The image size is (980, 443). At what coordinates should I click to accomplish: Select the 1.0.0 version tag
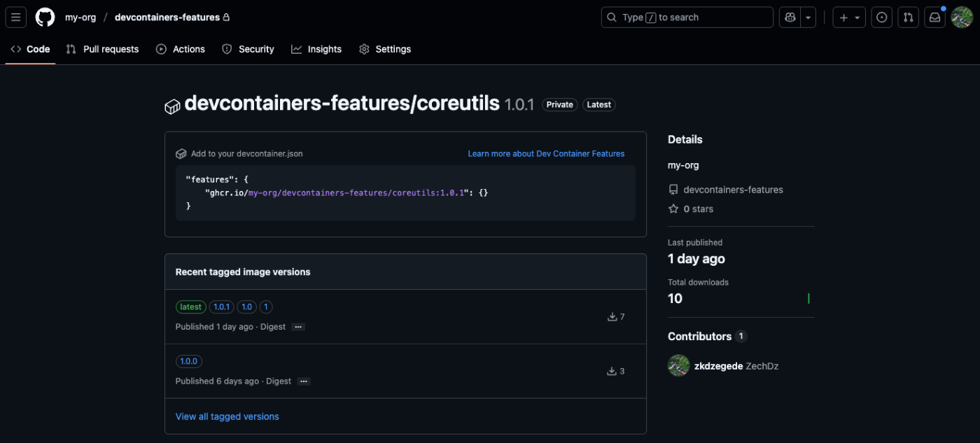coord(189,361)
